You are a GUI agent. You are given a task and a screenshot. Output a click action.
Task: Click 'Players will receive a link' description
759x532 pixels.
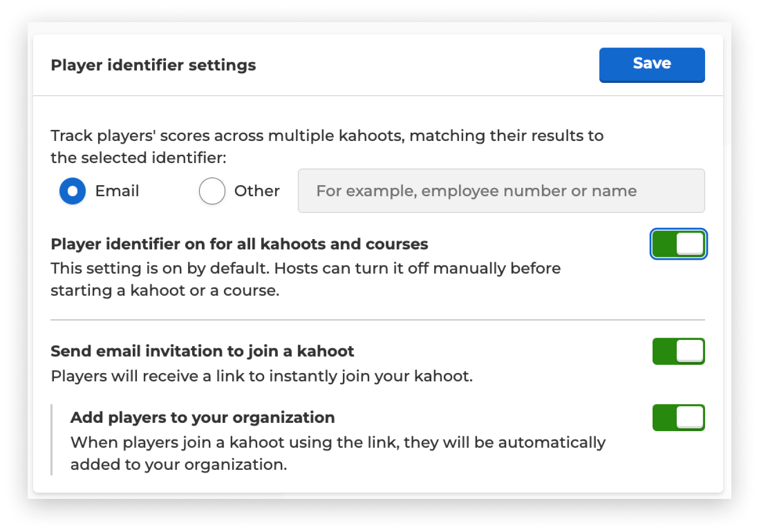(x=262, y=376)
